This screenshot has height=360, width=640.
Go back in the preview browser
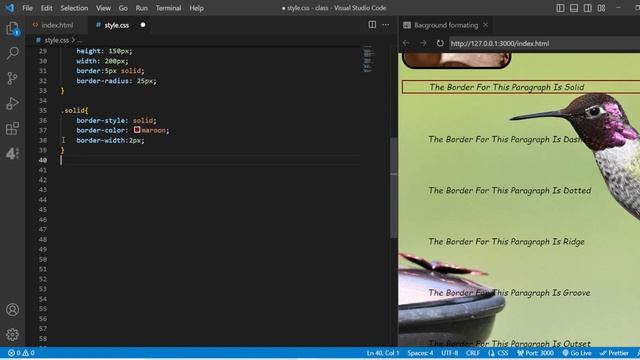(406, 43)
